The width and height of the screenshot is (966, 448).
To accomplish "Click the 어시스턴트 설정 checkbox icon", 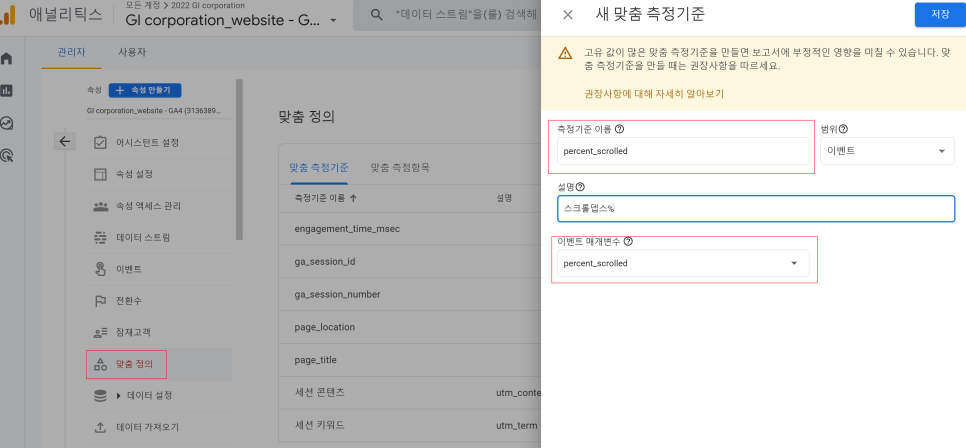I will 100,142.
